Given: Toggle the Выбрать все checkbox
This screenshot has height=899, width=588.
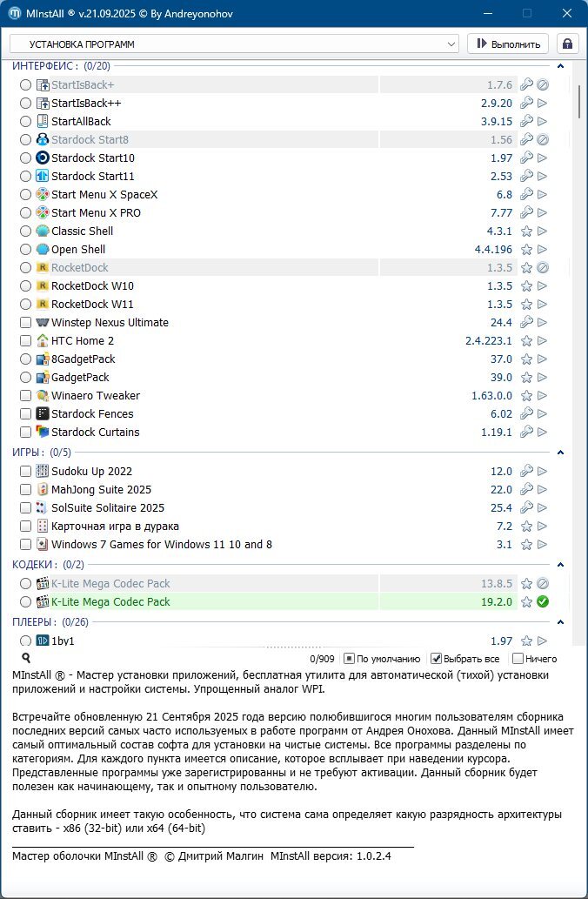Looking at the screenshot, I should (x=437, y=659).
